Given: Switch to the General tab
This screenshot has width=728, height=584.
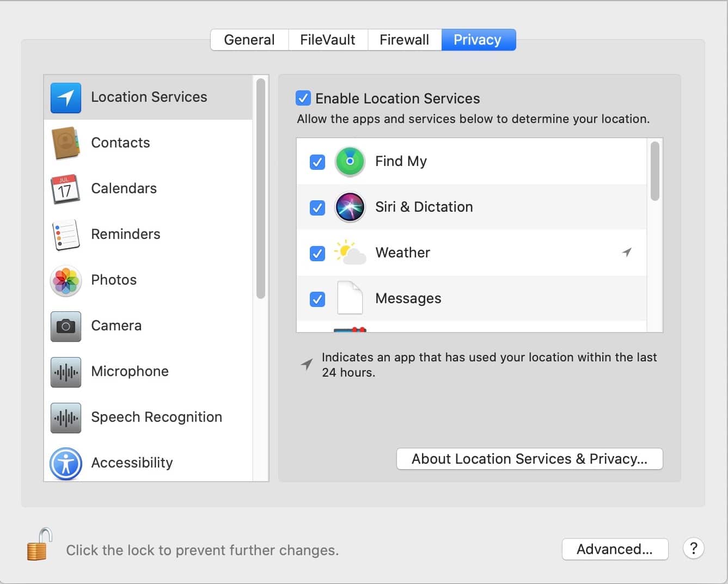Looking at the screenshot, I should [x=249, y=40].
